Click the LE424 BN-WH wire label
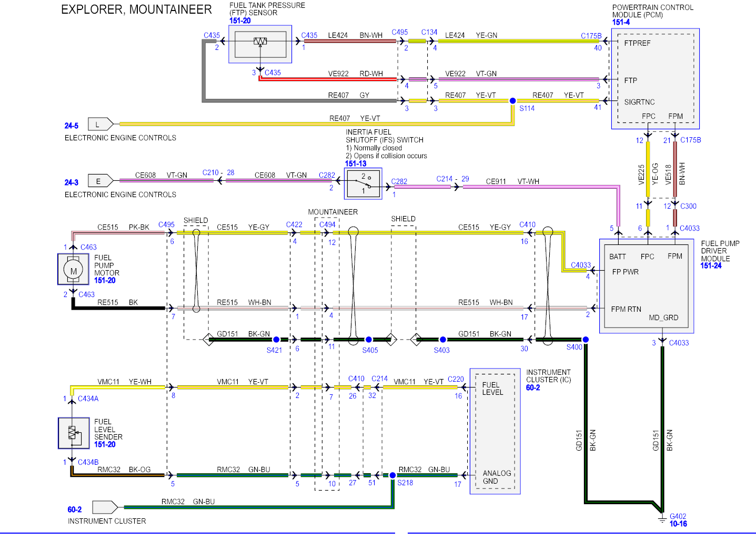Viewport: 756px width, 551px height. pyautogui.click(x=355, y=35)
